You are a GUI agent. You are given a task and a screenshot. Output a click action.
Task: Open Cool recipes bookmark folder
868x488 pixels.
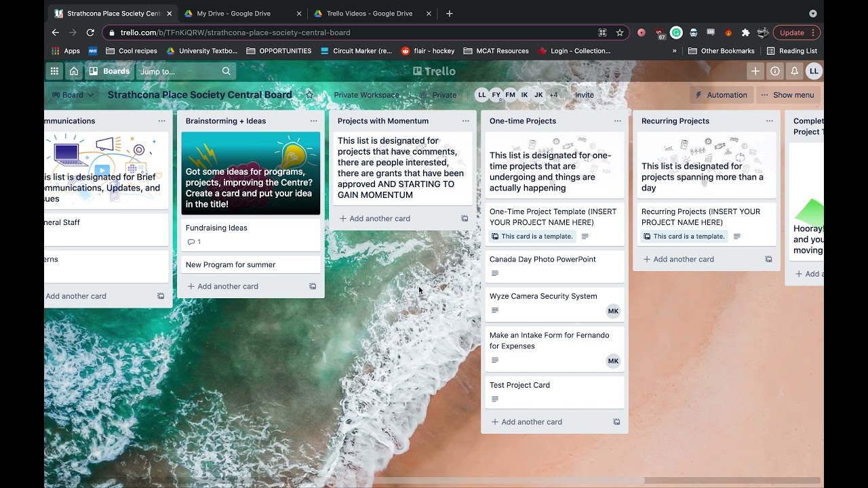click(132, 51)
